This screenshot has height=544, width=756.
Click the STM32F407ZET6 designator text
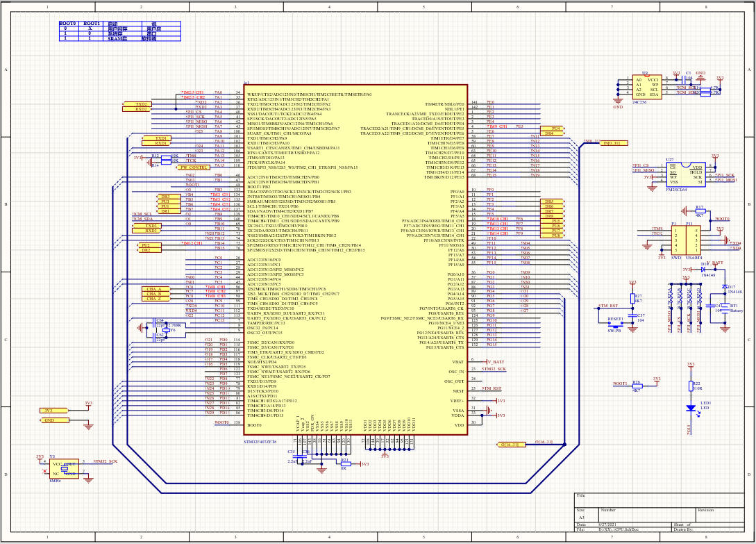260,442
